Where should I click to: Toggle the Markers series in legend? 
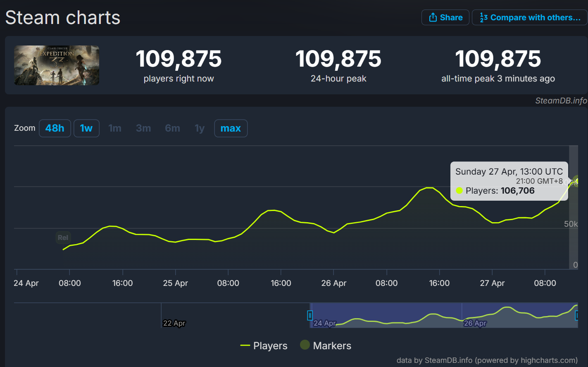326,345
